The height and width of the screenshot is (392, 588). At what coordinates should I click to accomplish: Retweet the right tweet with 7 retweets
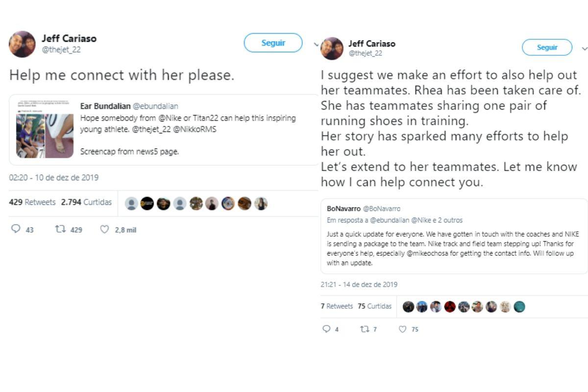[x=365, y=329]
